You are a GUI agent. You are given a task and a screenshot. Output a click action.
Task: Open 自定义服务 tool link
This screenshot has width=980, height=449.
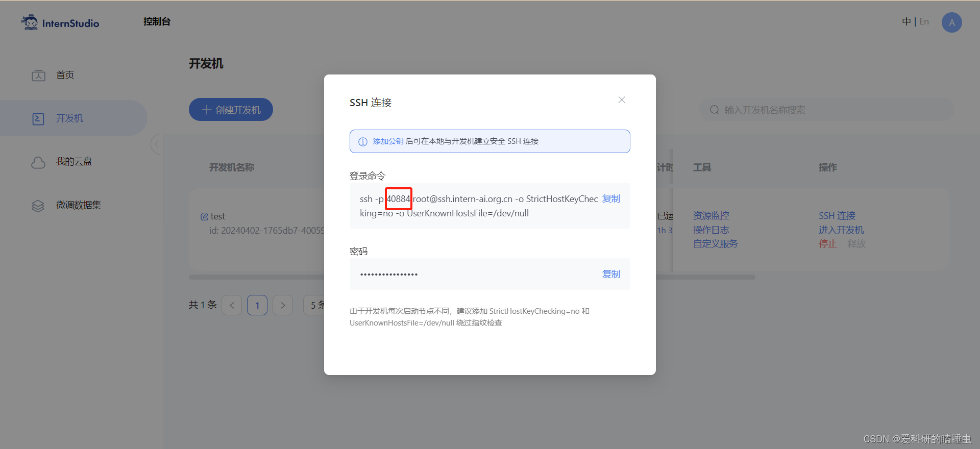click(x=716, y=244)
